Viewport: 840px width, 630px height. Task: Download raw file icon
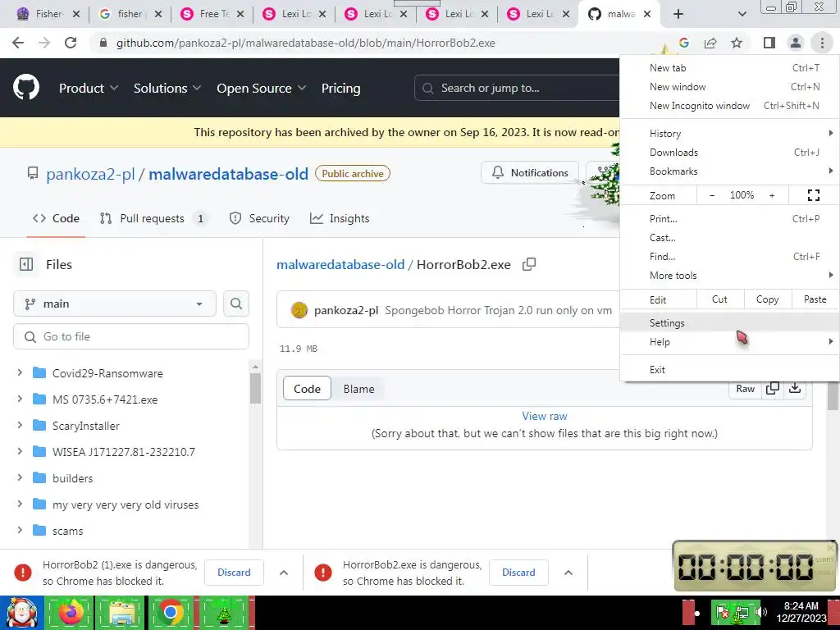tap(795, 388)
